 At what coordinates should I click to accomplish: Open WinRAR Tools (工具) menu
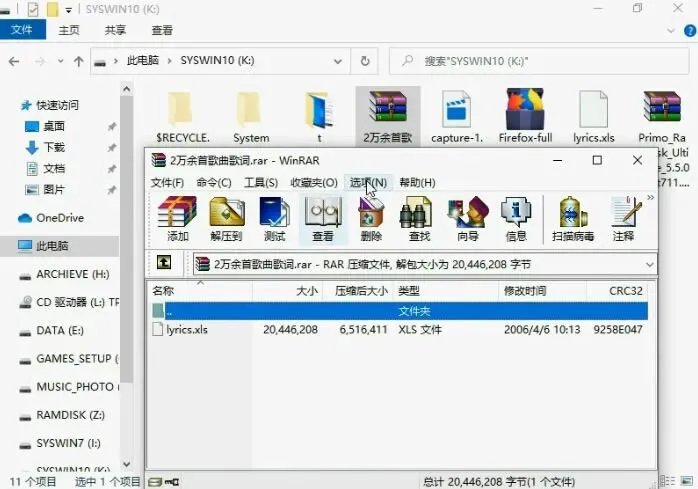(x=261, y=183)
